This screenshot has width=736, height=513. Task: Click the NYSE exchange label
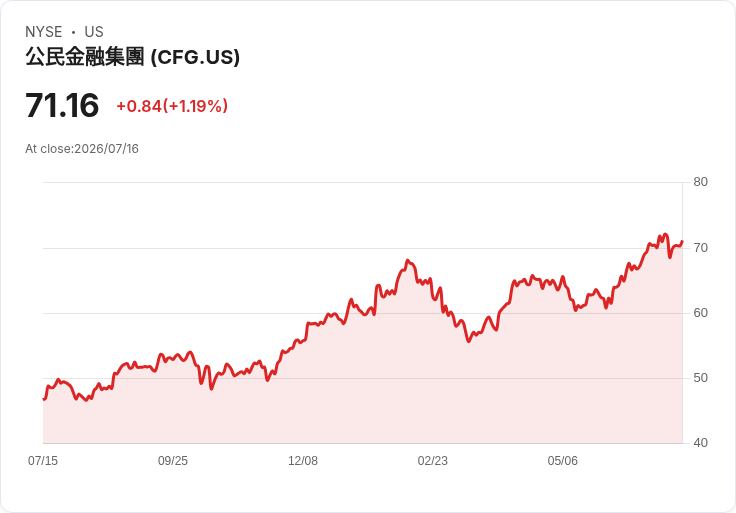coord(44,32)
